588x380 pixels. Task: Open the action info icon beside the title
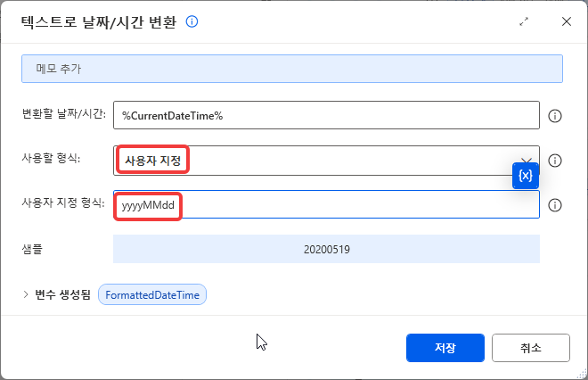[192, 21]
